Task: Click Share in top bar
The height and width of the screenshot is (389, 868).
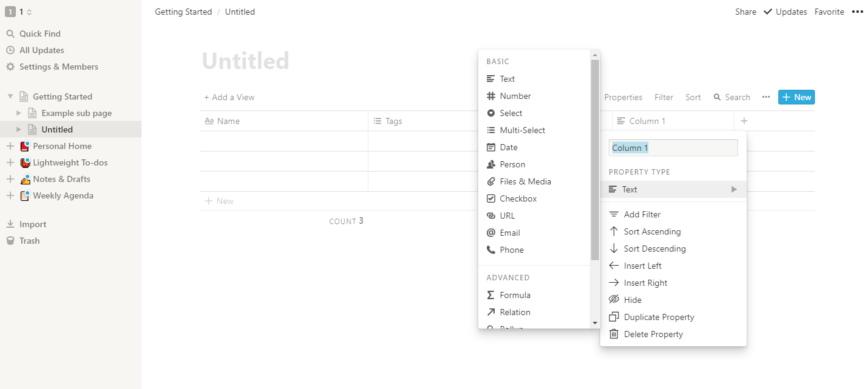Action: 745,12
